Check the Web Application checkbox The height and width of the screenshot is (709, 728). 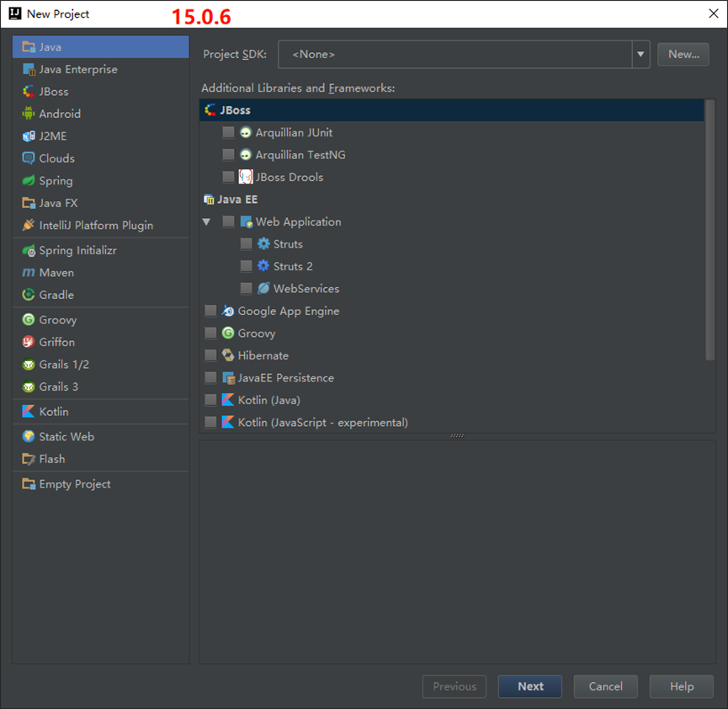(x=228, y=221)
